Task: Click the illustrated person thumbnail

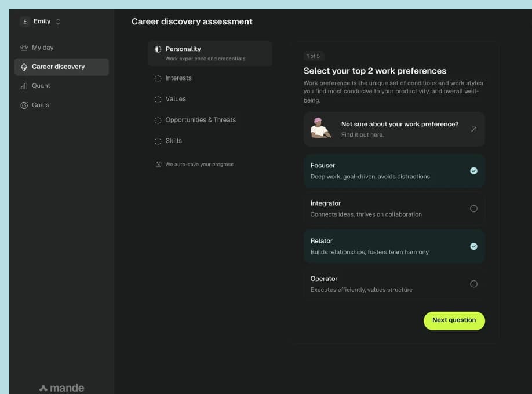Action: point(320,128)
